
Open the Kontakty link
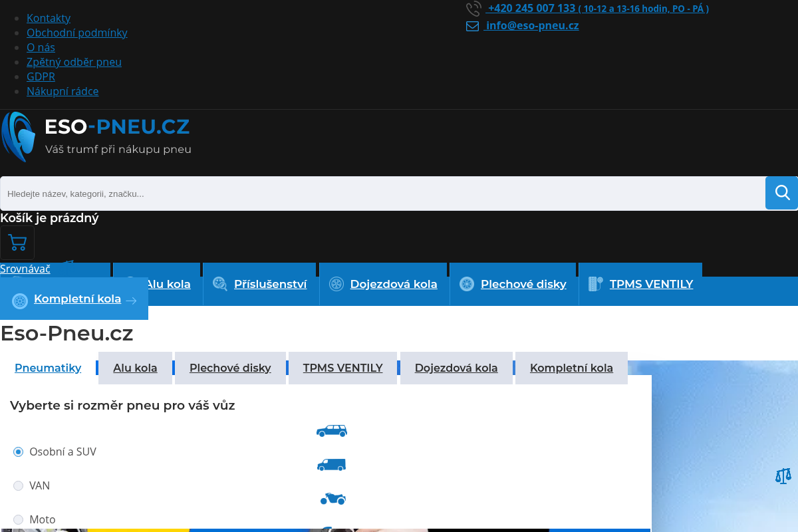pyautogui.click(x=49, y=18)
